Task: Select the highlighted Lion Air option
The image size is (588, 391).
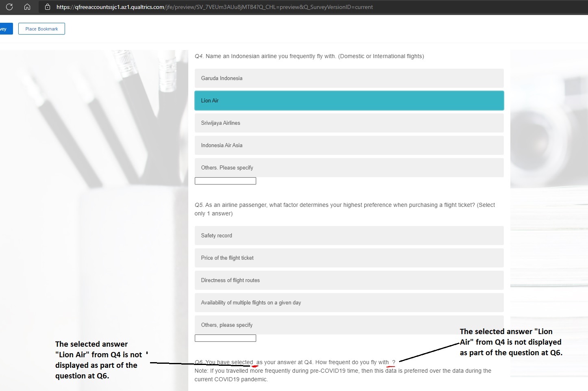Action: click(349, 100)
